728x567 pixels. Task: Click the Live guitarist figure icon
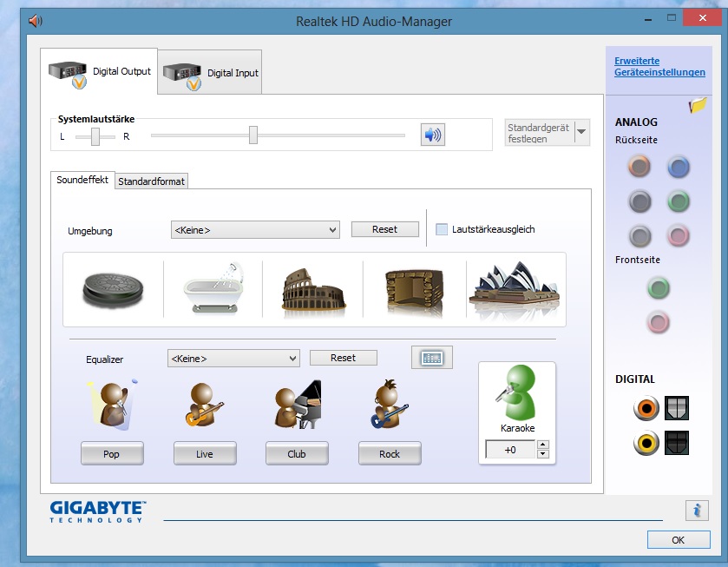tap(204, 405)
